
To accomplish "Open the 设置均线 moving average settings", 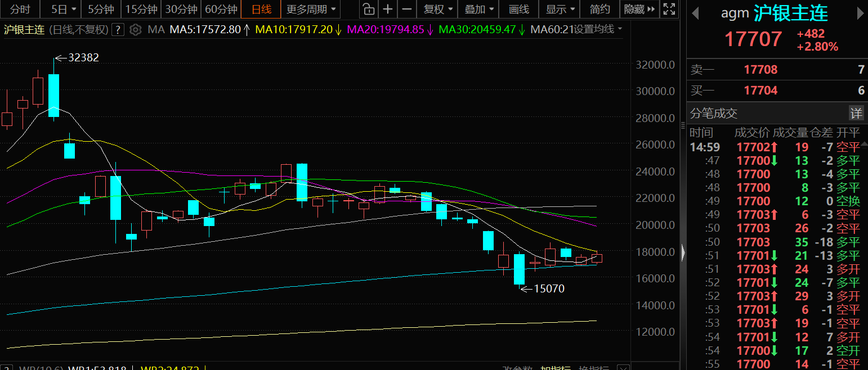I will pos(598,30).
